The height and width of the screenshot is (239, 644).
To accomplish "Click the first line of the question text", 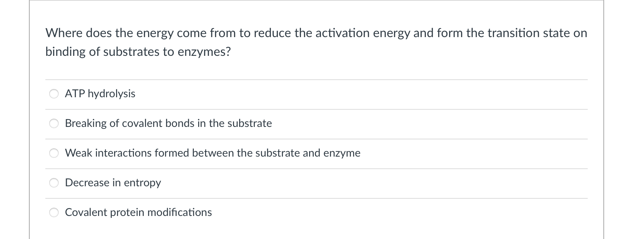I will pyautogui.click(x=316, y=33).
